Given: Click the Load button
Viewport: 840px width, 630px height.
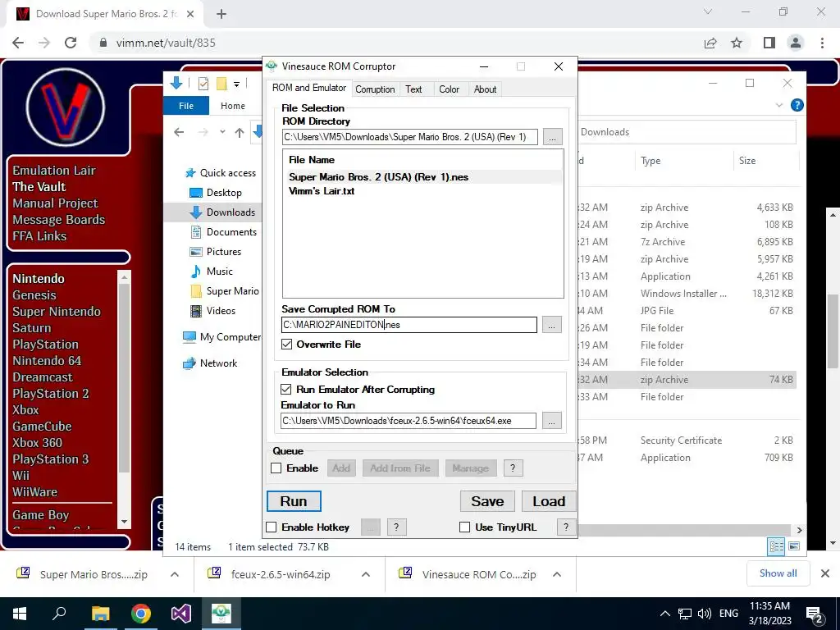Looking at the screenshot, I should [x=549, y=501].
